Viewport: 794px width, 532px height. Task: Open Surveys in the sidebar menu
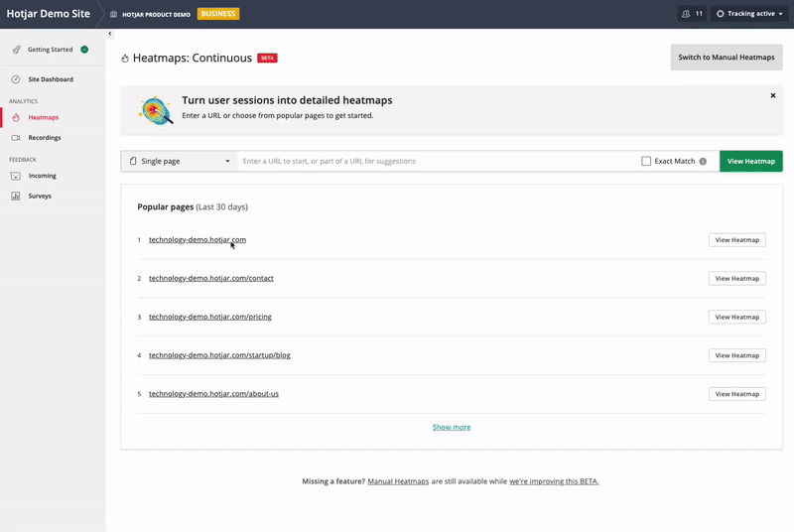point(40,197)
